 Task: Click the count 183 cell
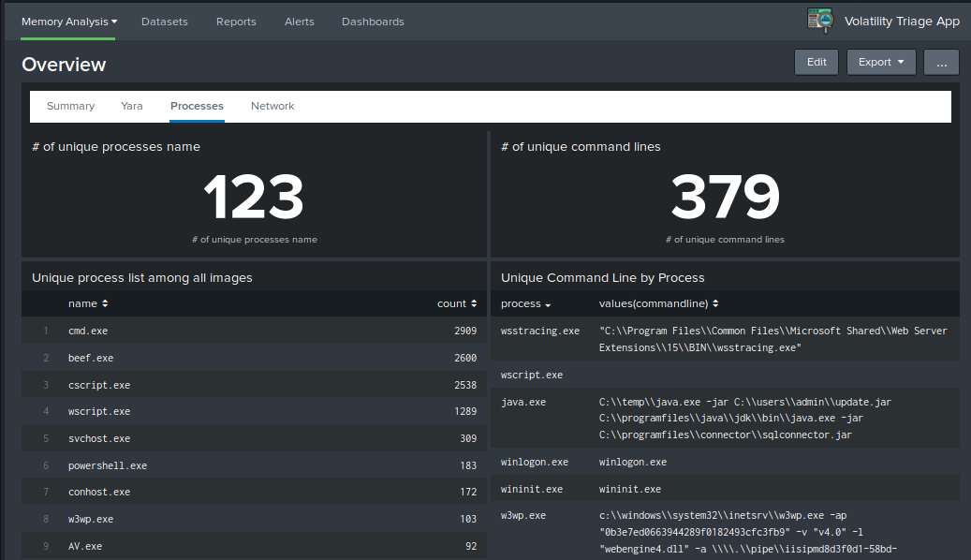(468, 465)
